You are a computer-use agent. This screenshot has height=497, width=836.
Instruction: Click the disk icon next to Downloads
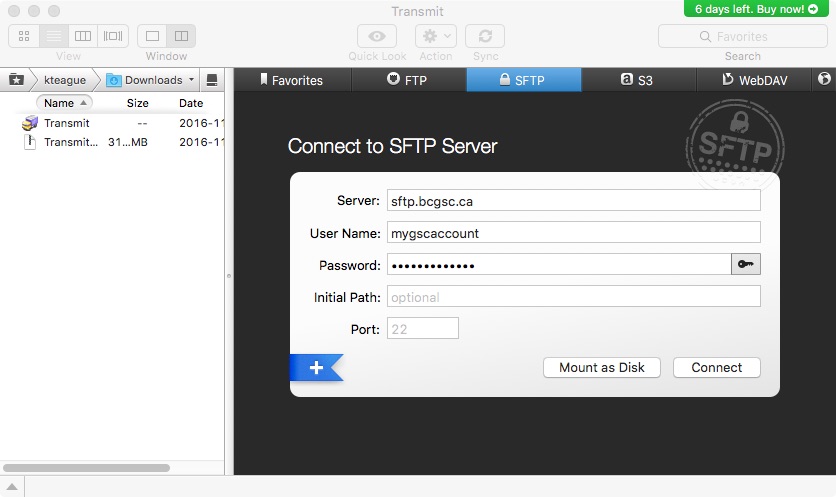tap(212, 80)
